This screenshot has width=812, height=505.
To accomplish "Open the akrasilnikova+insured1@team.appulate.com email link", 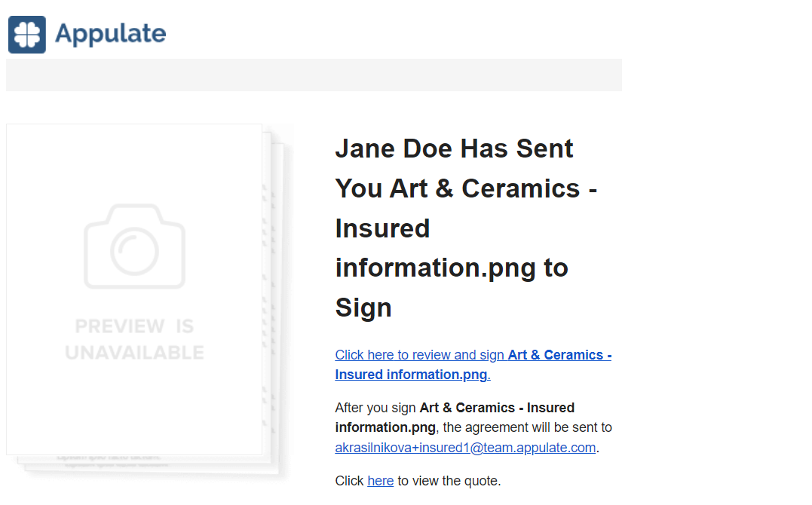I will click(x=465, y=448).
